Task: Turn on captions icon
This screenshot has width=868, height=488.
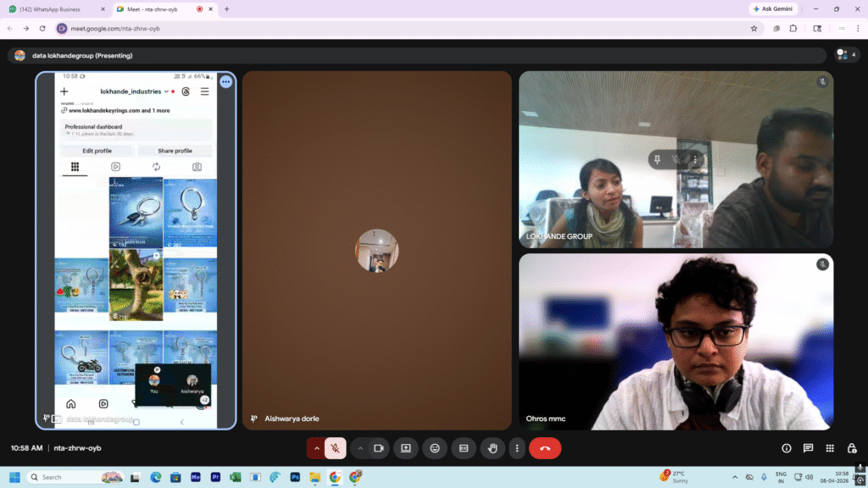Action: tap(463, 448)
